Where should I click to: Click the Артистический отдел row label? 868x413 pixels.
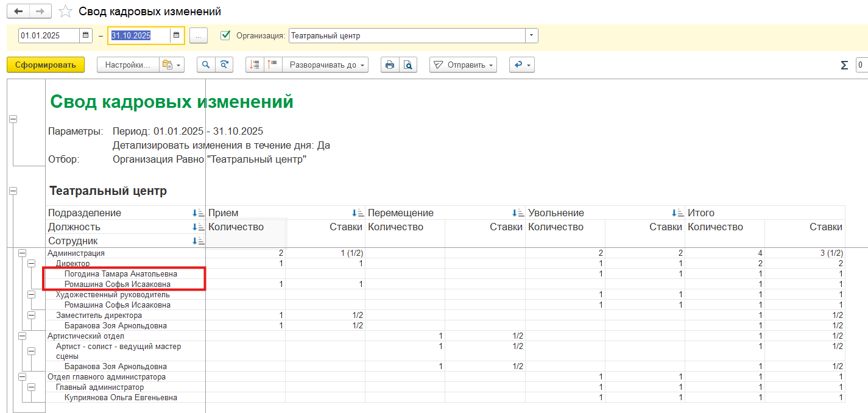[x=85, y=336]
